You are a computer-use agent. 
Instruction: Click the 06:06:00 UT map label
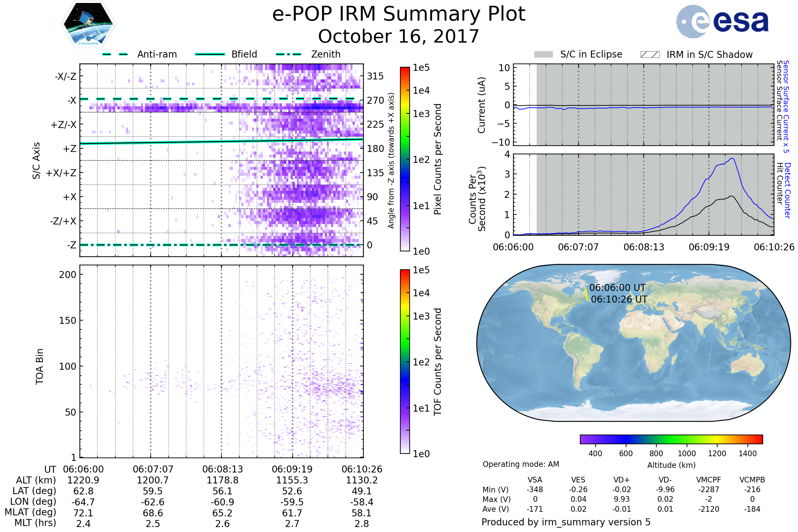point(617,288)
